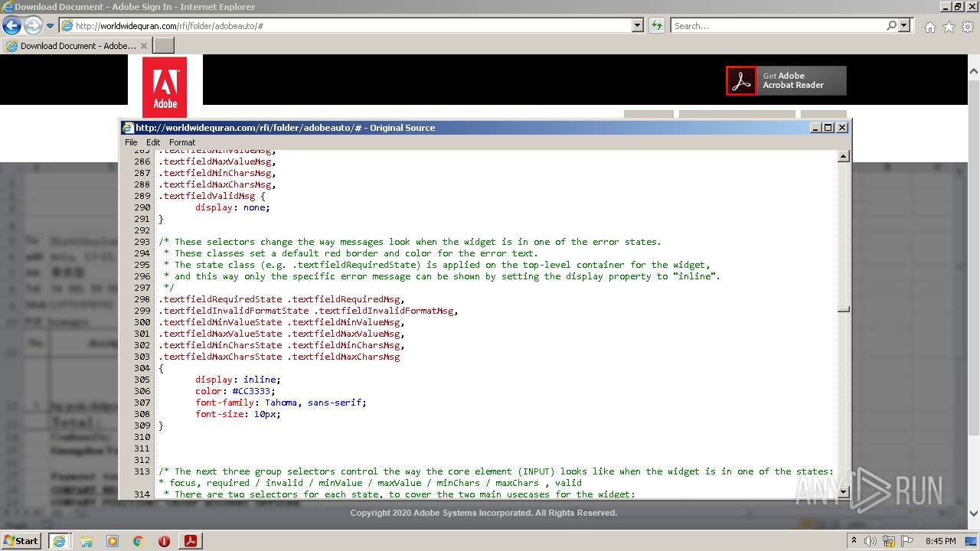Open the media player taskbar icon
Image resolution: width=980 pixels, height=551 pixels.
tap(113, 541)
